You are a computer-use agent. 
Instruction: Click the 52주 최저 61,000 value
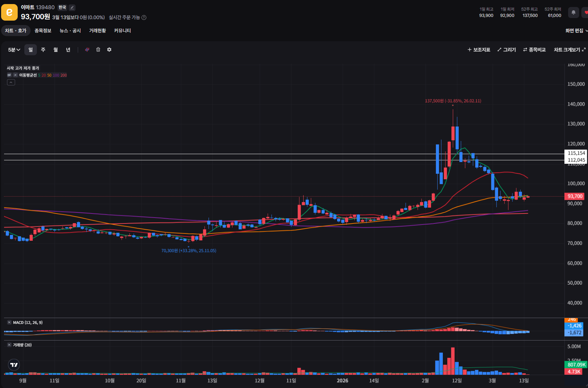[x=554, y=15]
